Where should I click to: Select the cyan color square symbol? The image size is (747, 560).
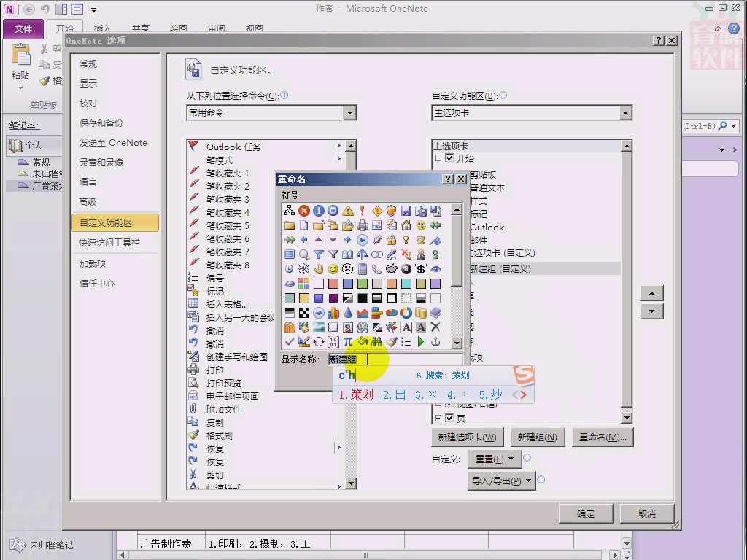coord(406,284)
